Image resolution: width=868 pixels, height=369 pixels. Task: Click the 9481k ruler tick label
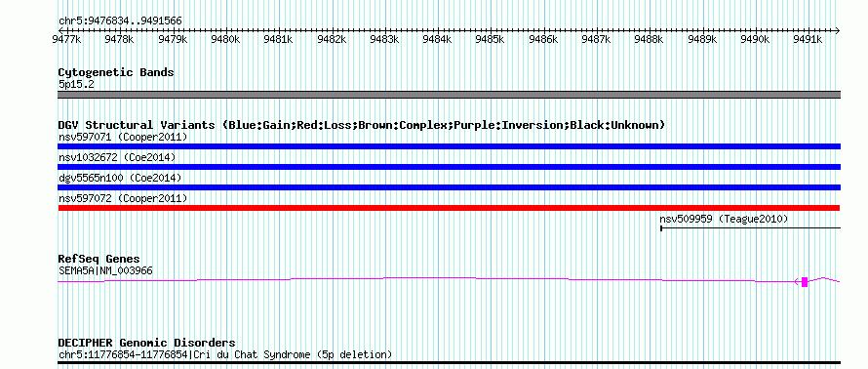(279, 40)
